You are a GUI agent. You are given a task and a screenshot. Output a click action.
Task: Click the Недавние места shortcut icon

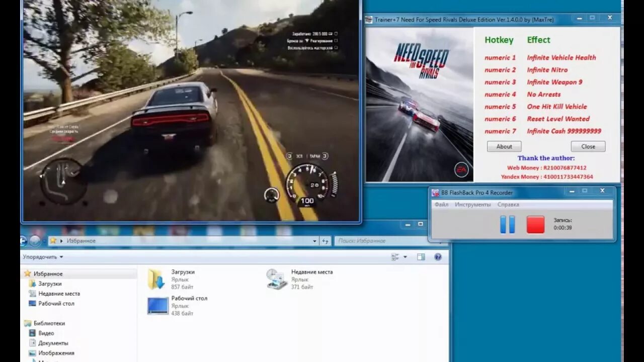(x=276, y=279)
